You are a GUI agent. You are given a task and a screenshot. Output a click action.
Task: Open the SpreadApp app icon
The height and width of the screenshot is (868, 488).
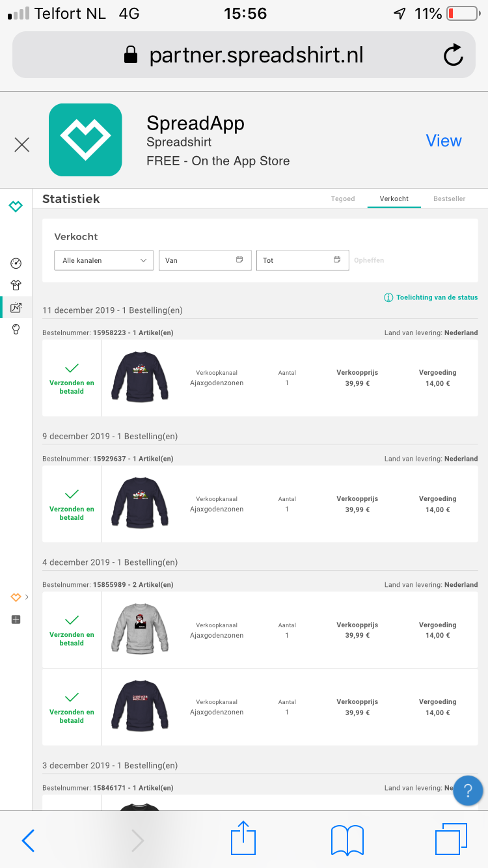click(85, 140)
